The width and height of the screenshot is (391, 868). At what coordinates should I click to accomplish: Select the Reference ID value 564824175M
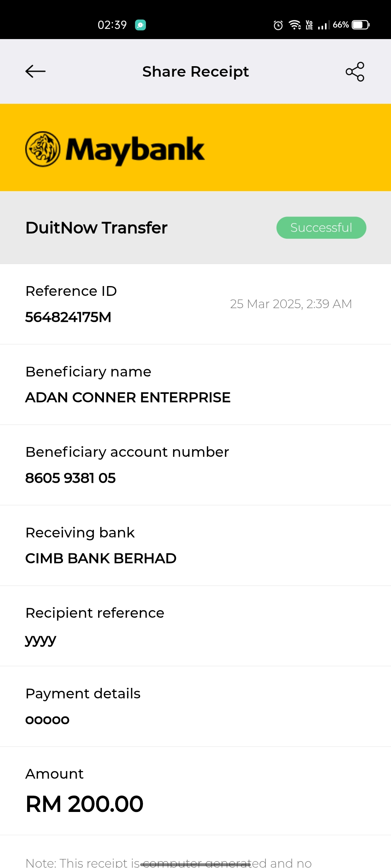pyautogui.click(x=68, y=317)
